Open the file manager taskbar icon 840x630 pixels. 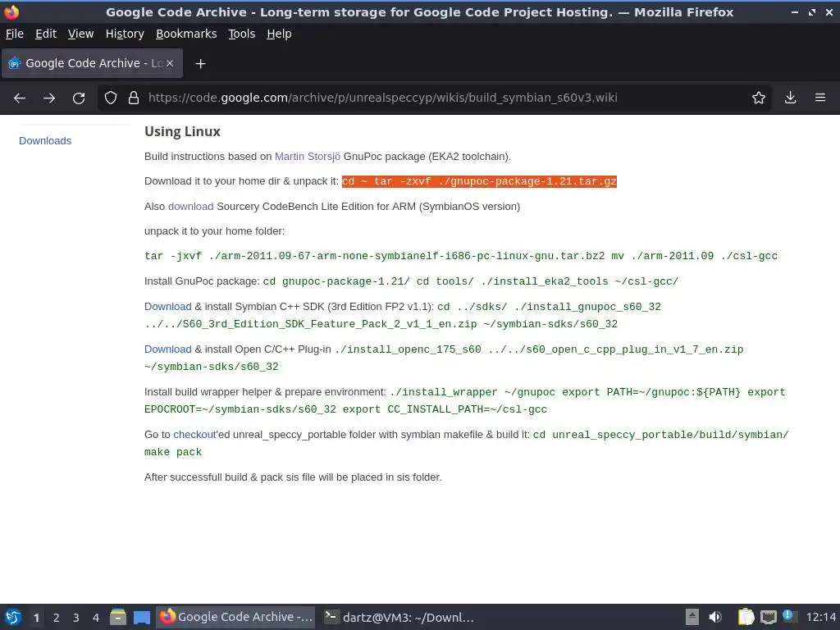pyautogui.click(x=118, y=617)
